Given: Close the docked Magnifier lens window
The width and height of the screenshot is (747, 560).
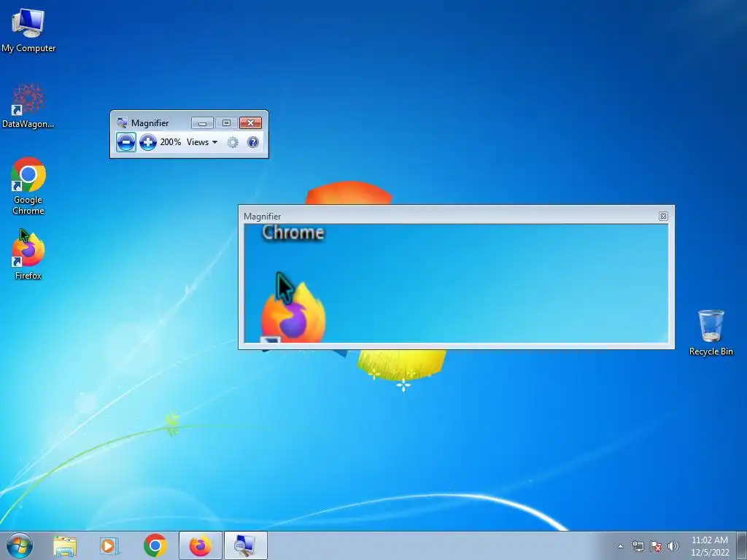Looking at the screenshot, I should (663, 216).
